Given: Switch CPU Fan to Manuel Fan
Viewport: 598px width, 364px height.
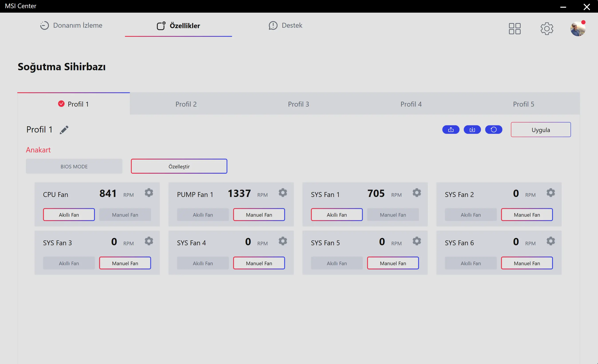Looking at the screenshot, I should (125, 215).
